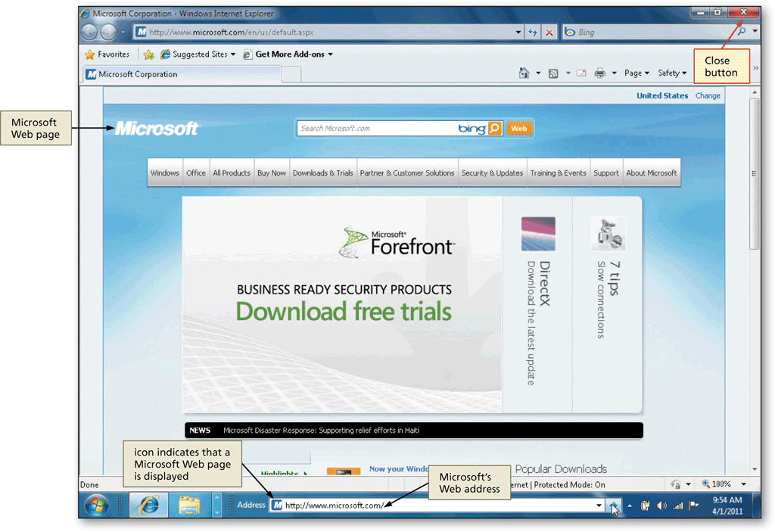Open Downloads & Trials navigation tab

(322, 173)
